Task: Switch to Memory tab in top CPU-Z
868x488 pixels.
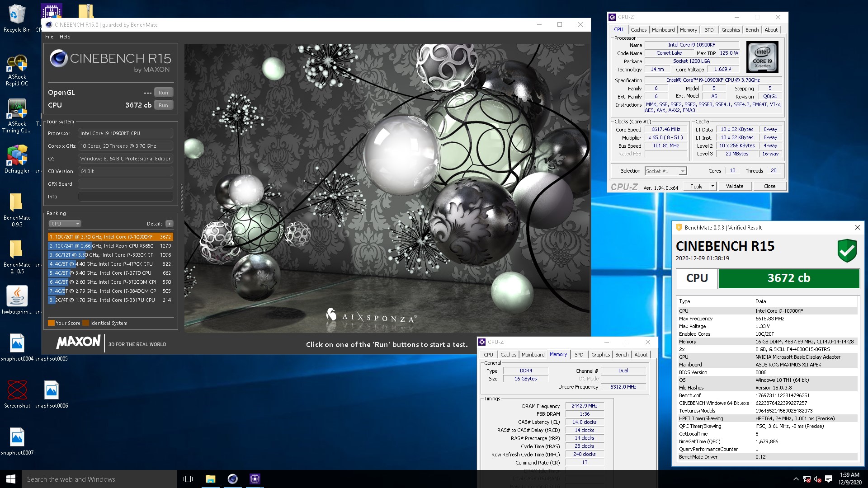Action: pyautogui.click(x=689, y=30)
